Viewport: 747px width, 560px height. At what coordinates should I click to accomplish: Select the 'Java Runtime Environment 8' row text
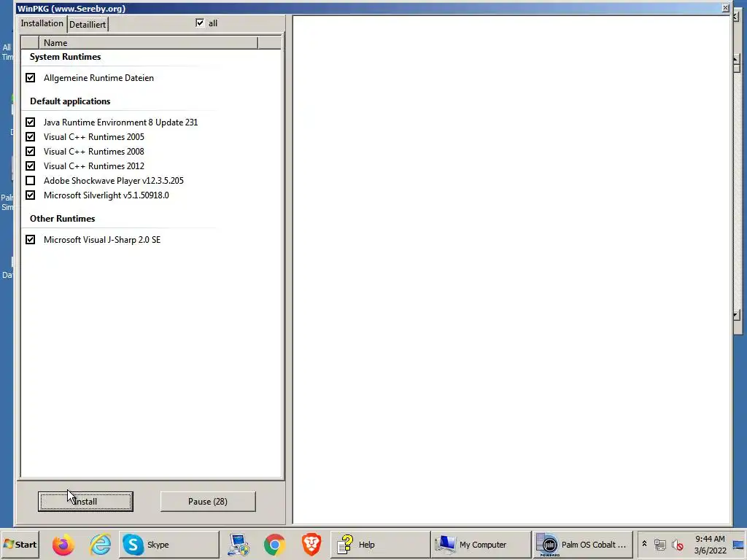pyautogui.click(x=120, y=122)
